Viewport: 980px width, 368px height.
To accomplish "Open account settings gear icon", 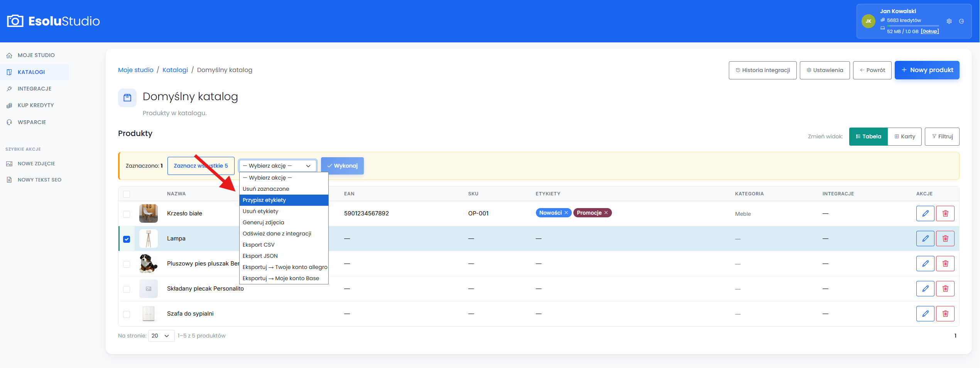I will click(949, 21).
